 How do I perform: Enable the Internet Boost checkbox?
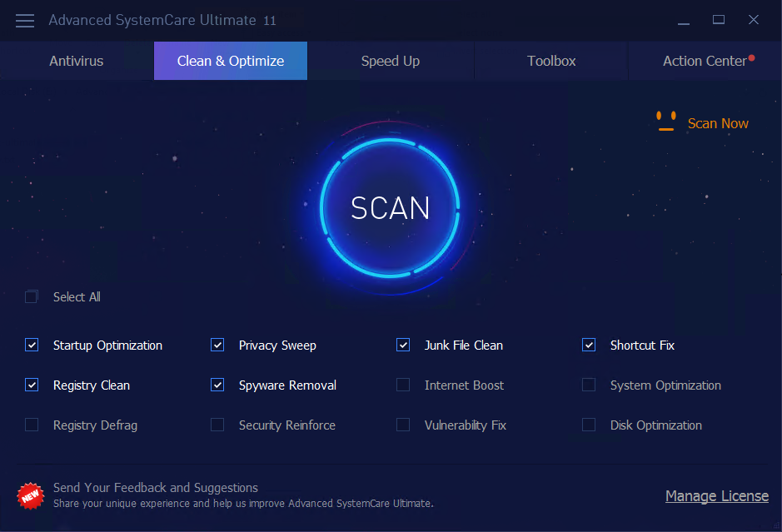tap(403, 385)
